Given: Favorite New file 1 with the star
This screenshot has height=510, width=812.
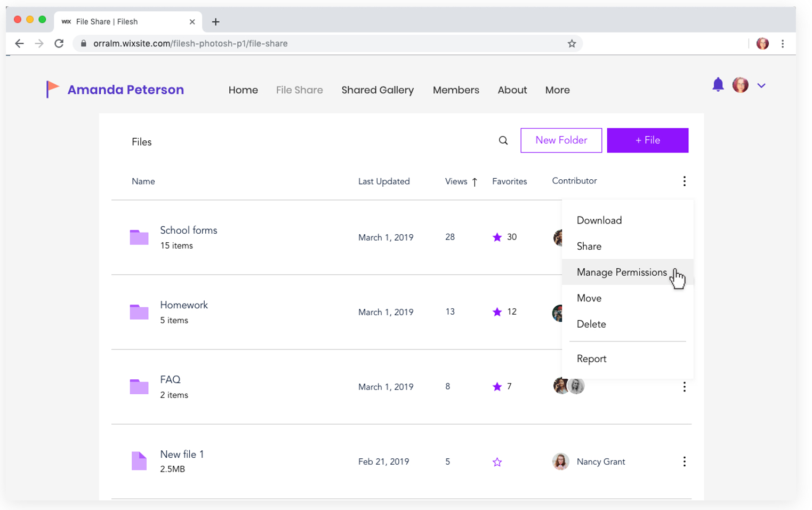Looking at the screenshot, I should (x=497, y=462).
